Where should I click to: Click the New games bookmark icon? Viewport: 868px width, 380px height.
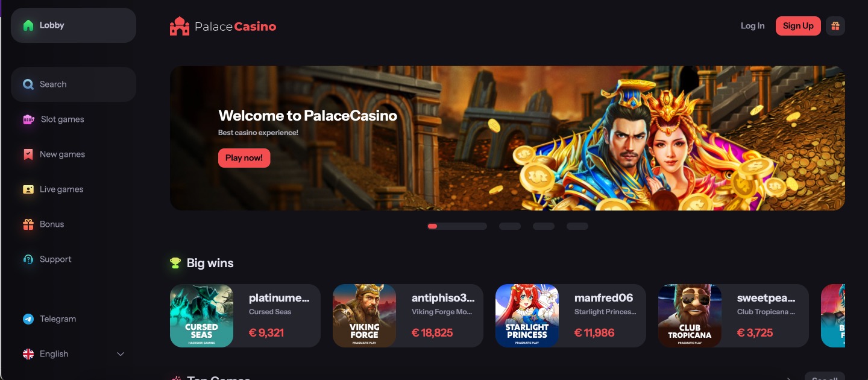[x=28, y=154]
